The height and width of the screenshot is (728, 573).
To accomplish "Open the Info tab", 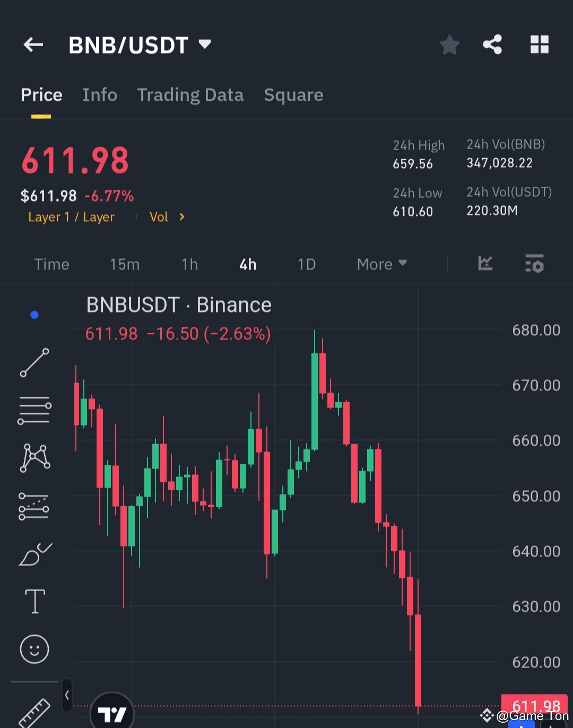I will [x=100, y=95].
